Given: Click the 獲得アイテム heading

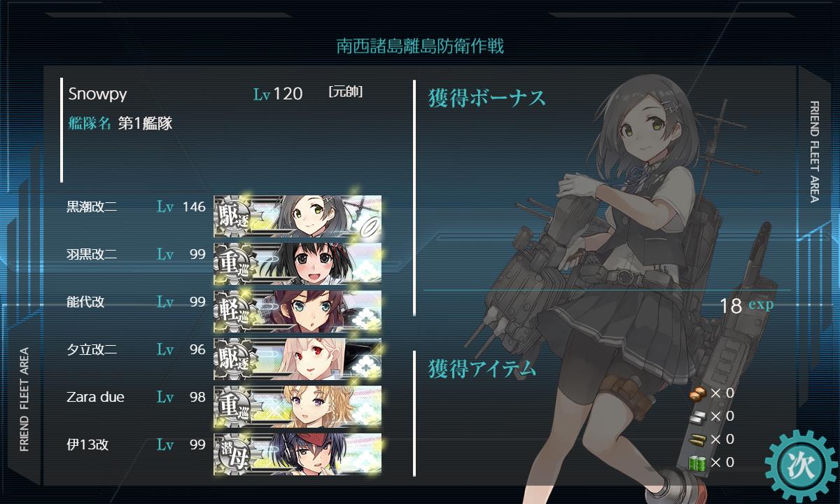Looking at the screenshot, I should (482, 367).
